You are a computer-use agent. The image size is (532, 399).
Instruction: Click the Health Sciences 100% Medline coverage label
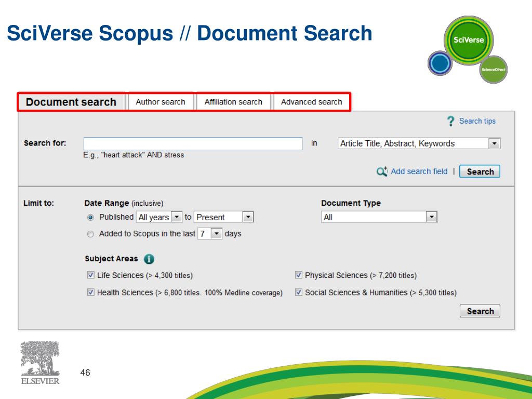190,292
